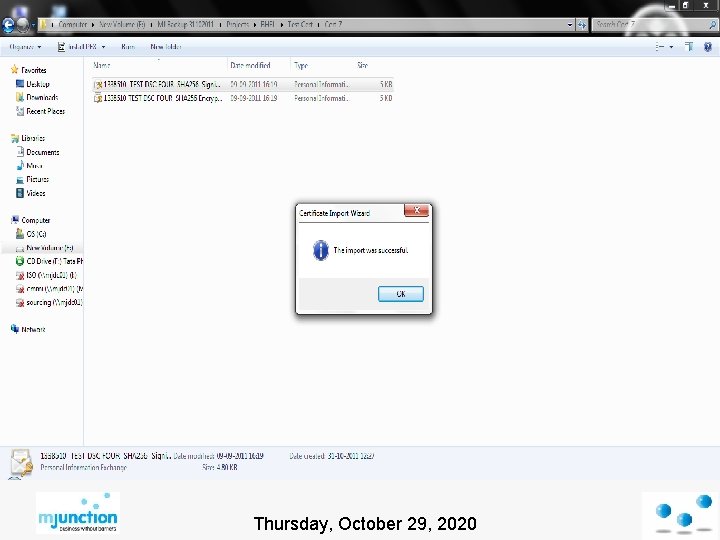
Task: Create a New folder from toolbar
Action: 165,47
